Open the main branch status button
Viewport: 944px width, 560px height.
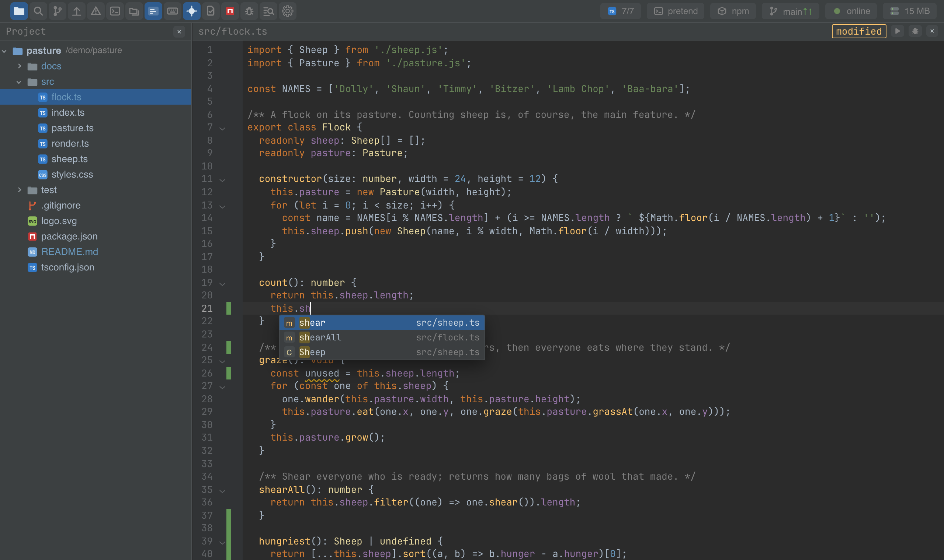point(790,11)
